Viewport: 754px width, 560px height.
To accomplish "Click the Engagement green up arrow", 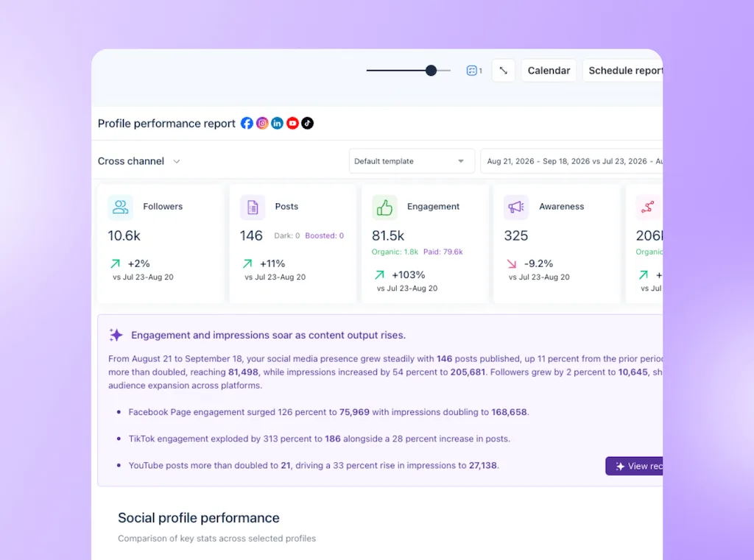I will [x=379, y=275].
